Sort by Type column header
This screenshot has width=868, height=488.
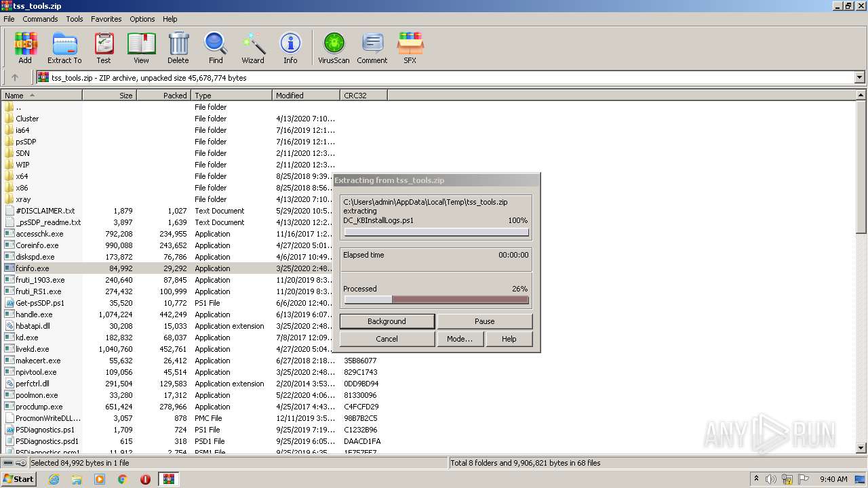pyautogui.click(x=232, y=96)
